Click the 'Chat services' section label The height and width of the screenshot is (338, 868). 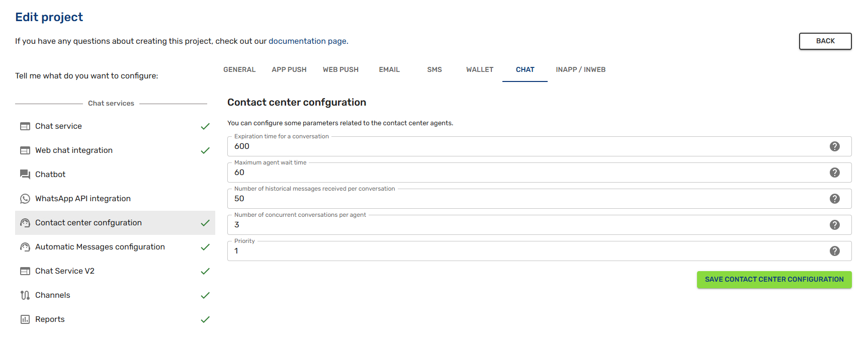click(x=111, y=104)
